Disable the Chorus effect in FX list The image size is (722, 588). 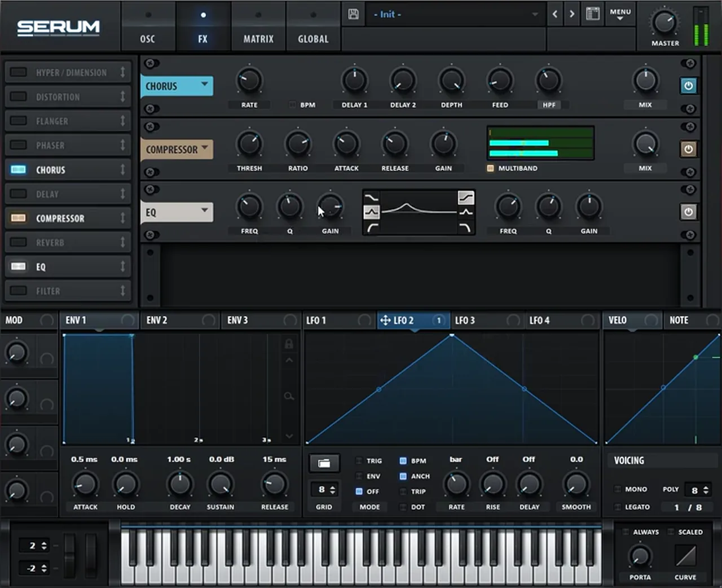(19, 169)
